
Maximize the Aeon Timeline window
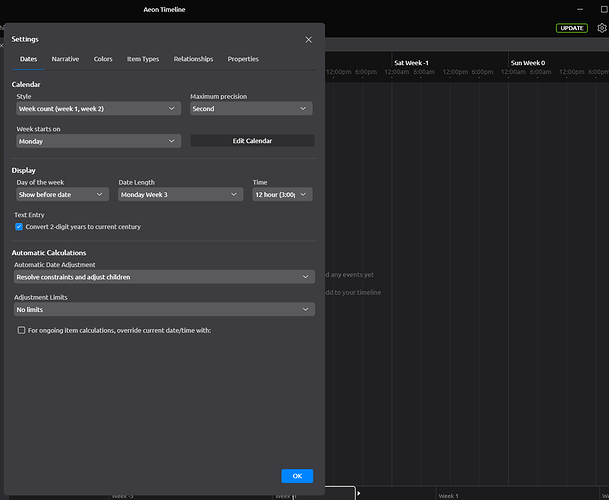(604, 9)
